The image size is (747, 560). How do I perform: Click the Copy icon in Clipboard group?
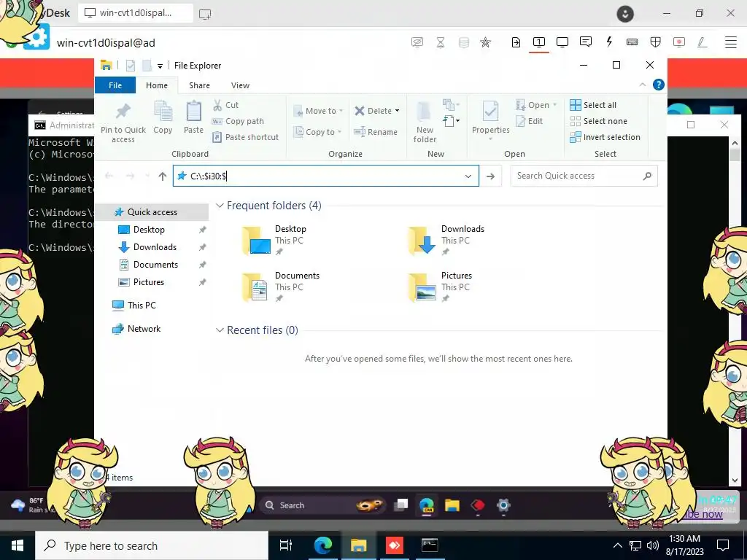tap(163, 117)
